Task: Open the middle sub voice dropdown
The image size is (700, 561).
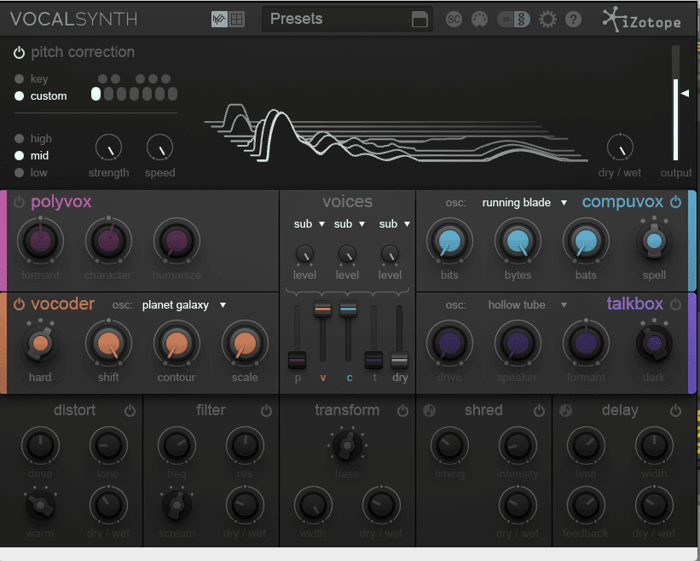Action: pos(349,224)
